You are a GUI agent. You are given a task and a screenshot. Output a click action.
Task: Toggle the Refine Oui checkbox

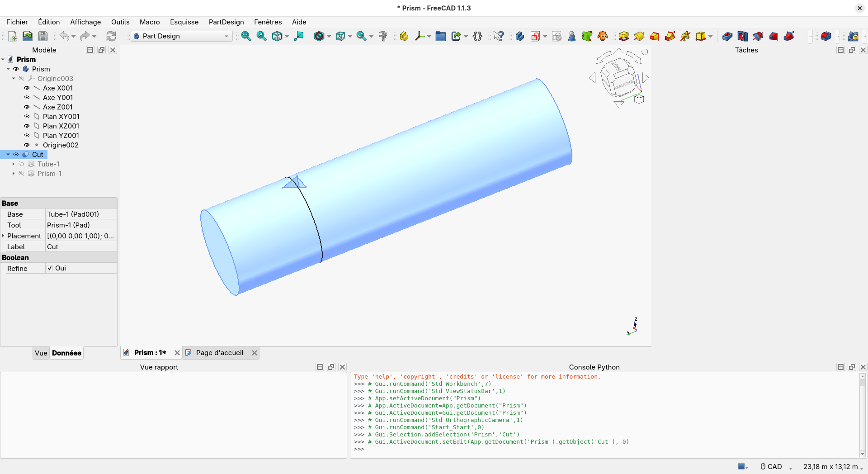point(50,268)
